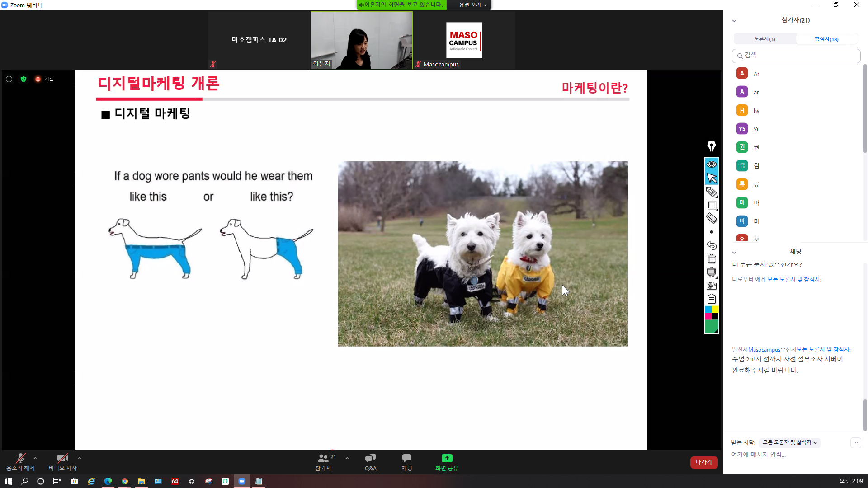Open the view options dropdown at top
868x488 pixels.
tap(472, 5)
